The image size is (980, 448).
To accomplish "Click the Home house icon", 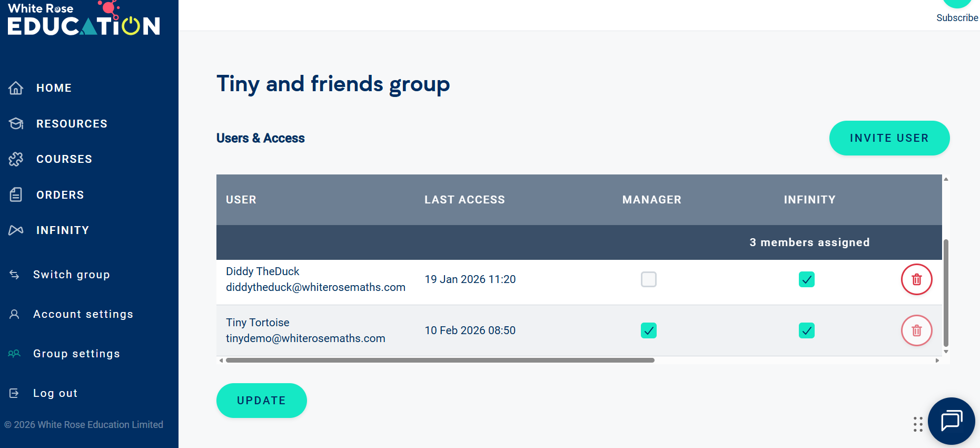I will pos(16,88).
